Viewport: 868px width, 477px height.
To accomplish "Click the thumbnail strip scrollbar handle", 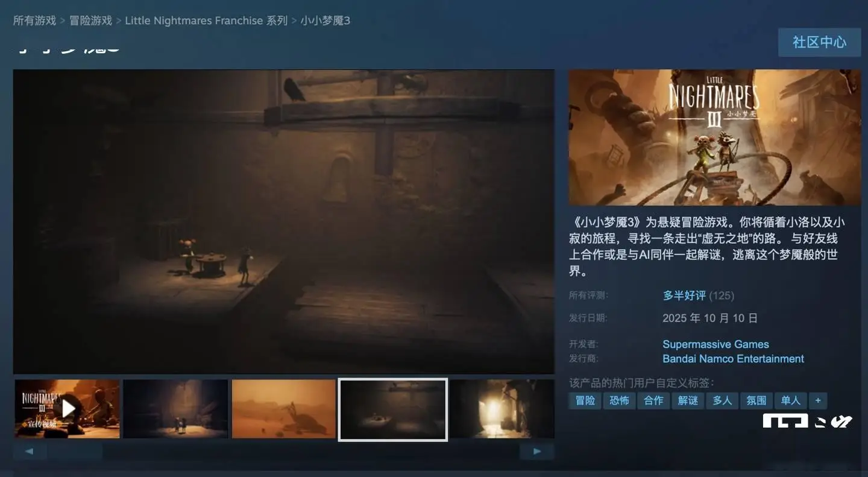I will (x=75, y=451).
